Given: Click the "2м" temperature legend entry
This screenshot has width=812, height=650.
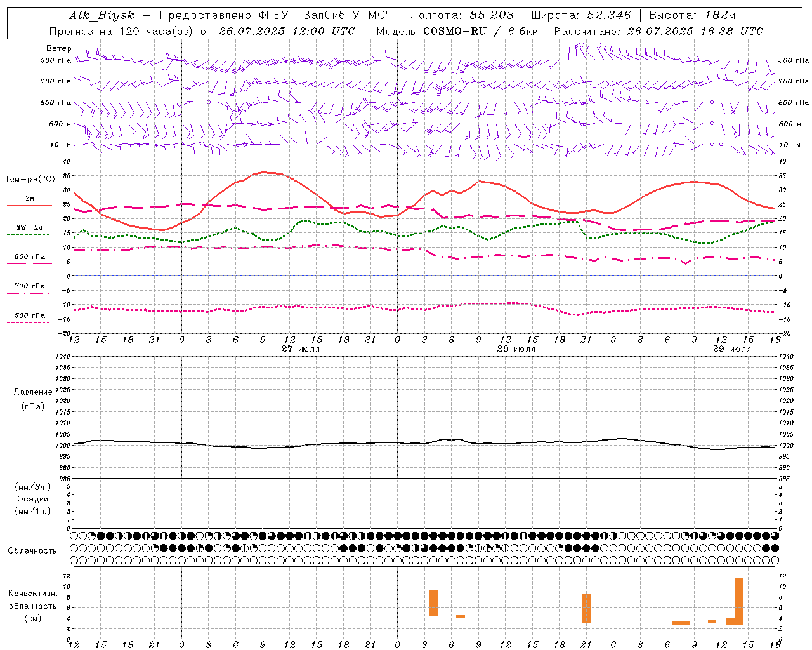Looking at the screenshot, I should [x=30, y=199].
